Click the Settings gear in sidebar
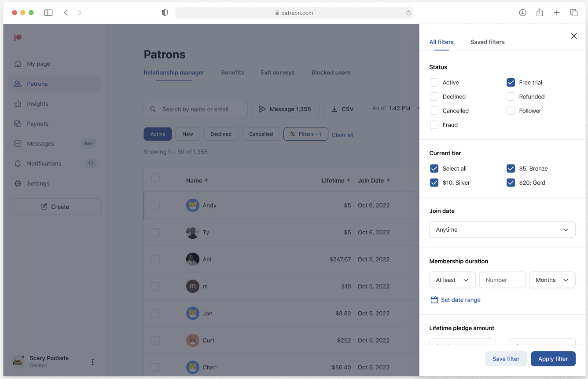Viewport: 588px width, 379px height. point(18,183)
